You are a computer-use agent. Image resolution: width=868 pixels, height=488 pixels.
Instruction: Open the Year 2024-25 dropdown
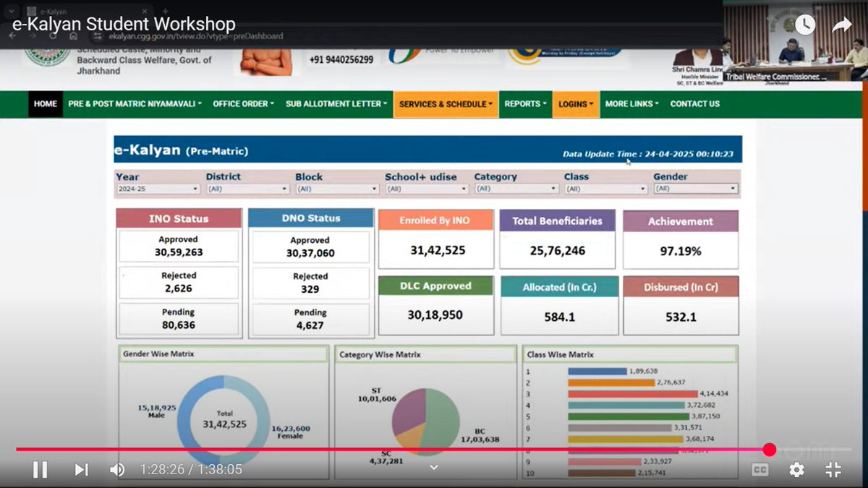(158, 189)
